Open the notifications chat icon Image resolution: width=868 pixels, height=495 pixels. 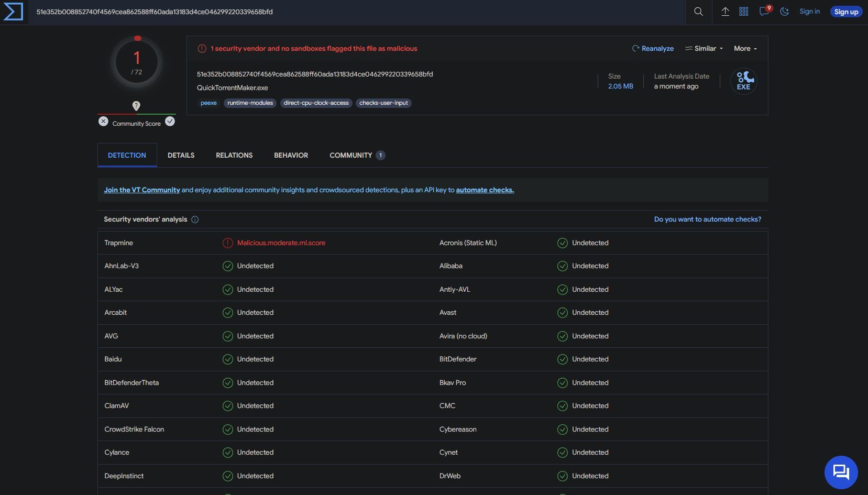[764, 12]
